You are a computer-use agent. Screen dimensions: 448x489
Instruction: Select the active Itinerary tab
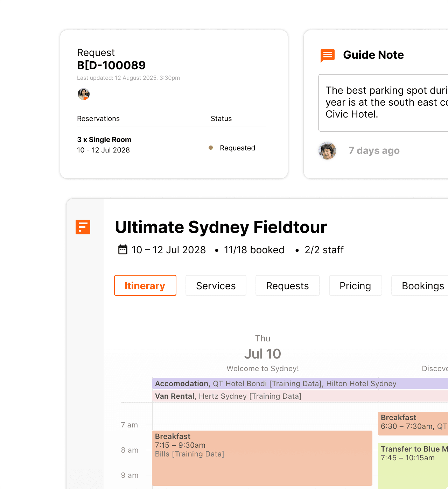[x=145, y=285]
